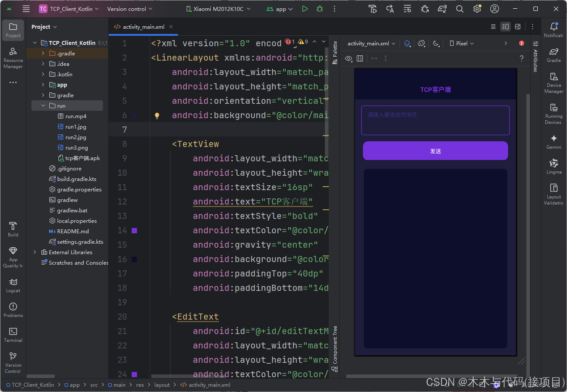
Task: Open the Search Everywhere magnifier
Action: [459, 8]
